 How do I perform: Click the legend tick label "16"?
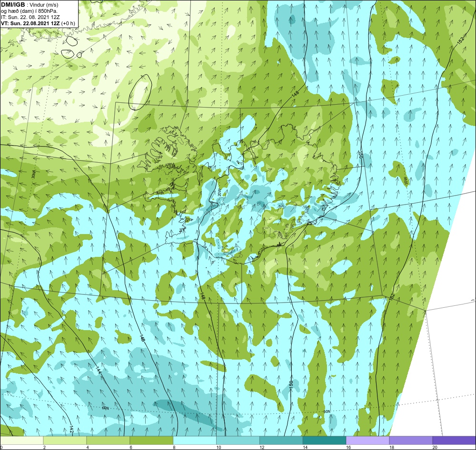point(348,447)
